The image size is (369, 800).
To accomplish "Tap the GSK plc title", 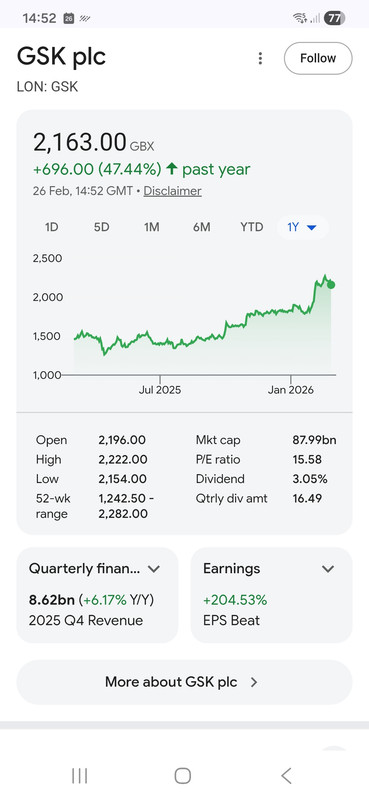I will 61,56.
